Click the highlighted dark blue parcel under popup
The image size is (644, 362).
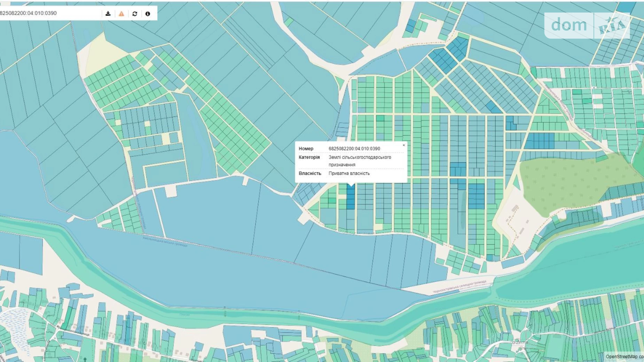(x=351, y=197)
